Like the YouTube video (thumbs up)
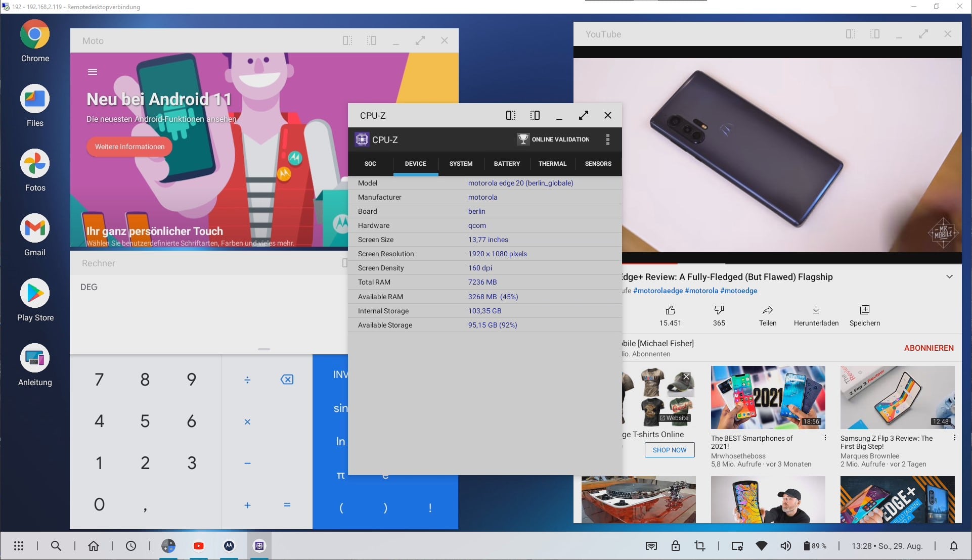Screen dimensions: 972x560 click(x=670, y=310)
